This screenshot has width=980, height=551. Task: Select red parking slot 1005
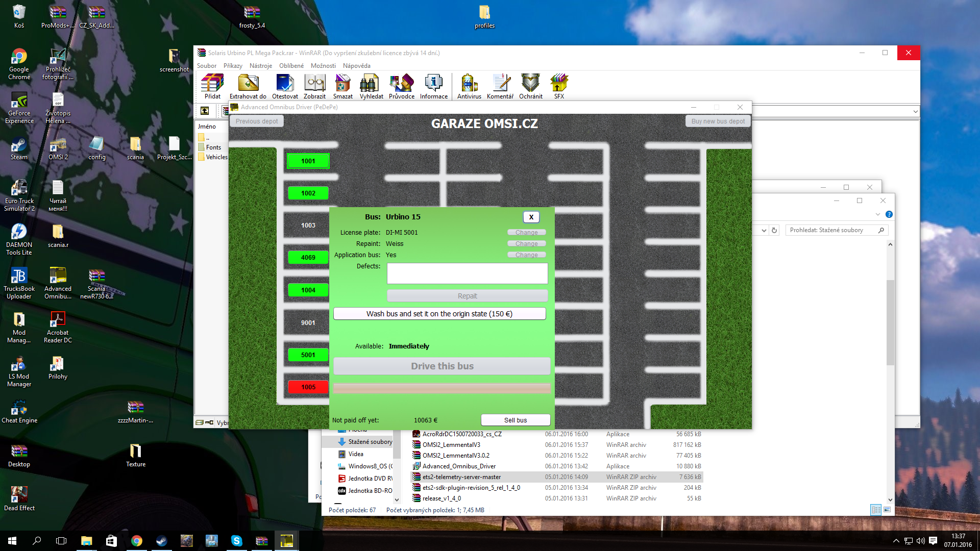(x=308, y=387)
